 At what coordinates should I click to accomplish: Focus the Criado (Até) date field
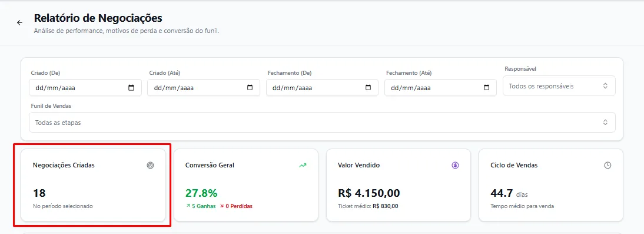(204, 88)
